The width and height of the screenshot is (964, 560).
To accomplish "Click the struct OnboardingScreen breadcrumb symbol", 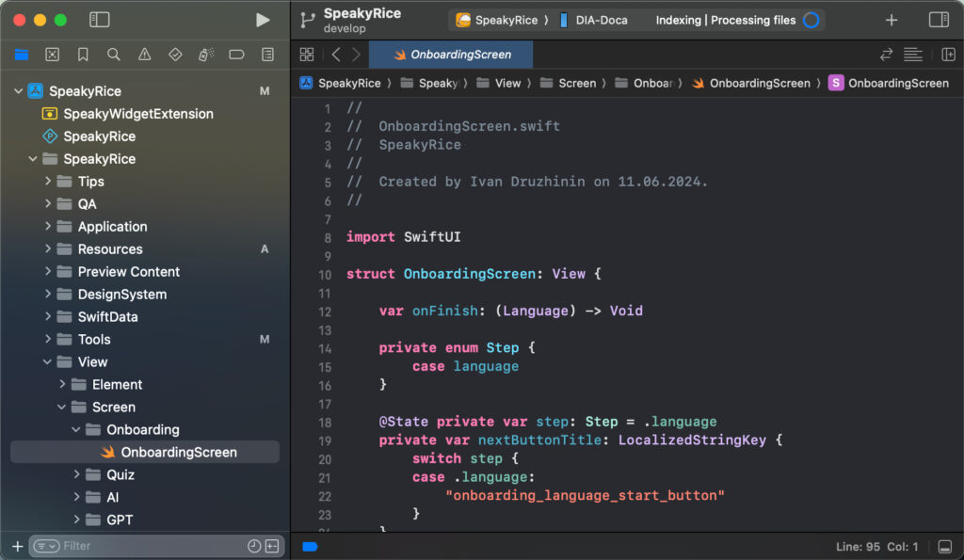I will pos(889,83).
